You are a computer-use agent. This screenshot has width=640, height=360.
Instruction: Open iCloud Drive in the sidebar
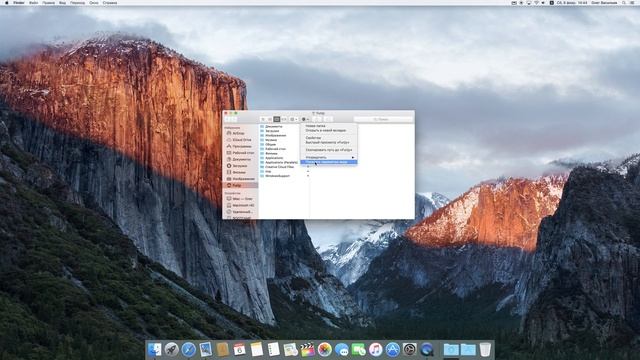(242, 140)
